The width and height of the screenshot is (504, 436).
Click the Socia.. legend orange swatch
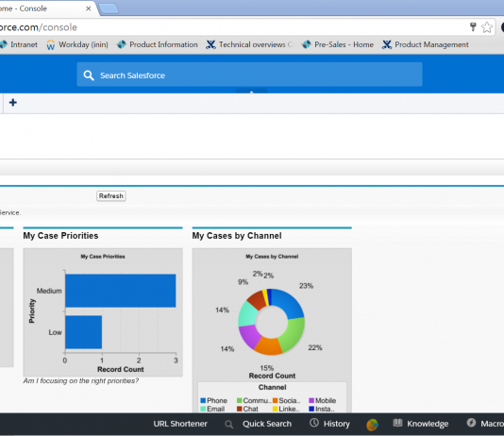point(276,401)
